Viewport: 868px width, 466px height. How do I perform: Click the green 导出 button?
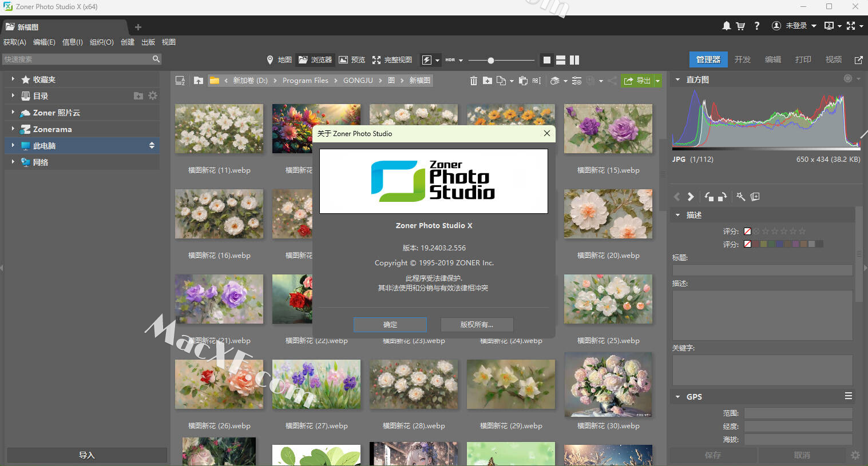tap(637, 81)
